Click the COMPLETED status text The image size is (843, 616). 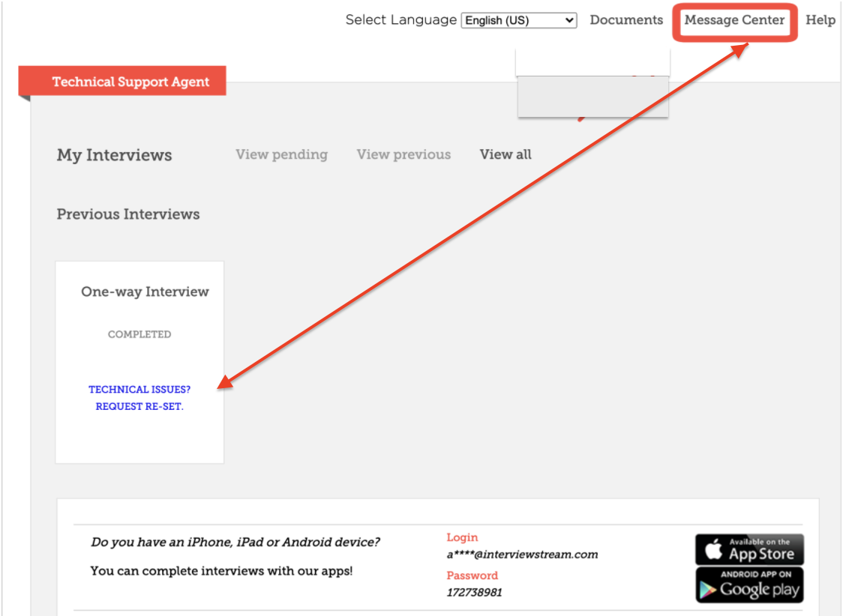[x=139, y=334]
